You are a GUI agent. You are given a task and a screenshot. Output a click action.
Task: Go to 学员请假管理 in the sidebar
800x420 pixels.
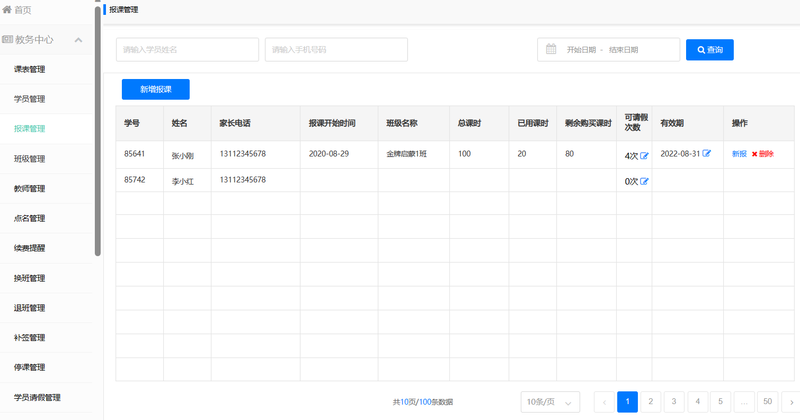click(37, 397)
